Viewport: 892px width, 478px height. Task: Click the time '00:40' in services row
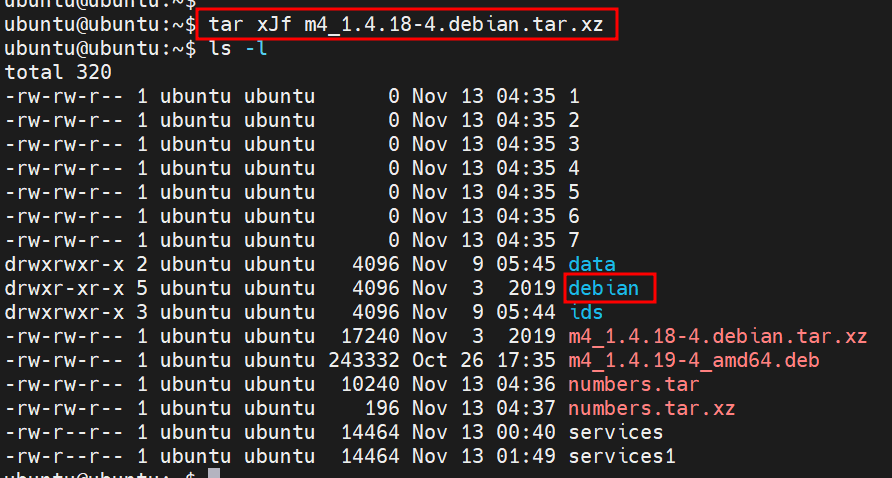(526, 432)
